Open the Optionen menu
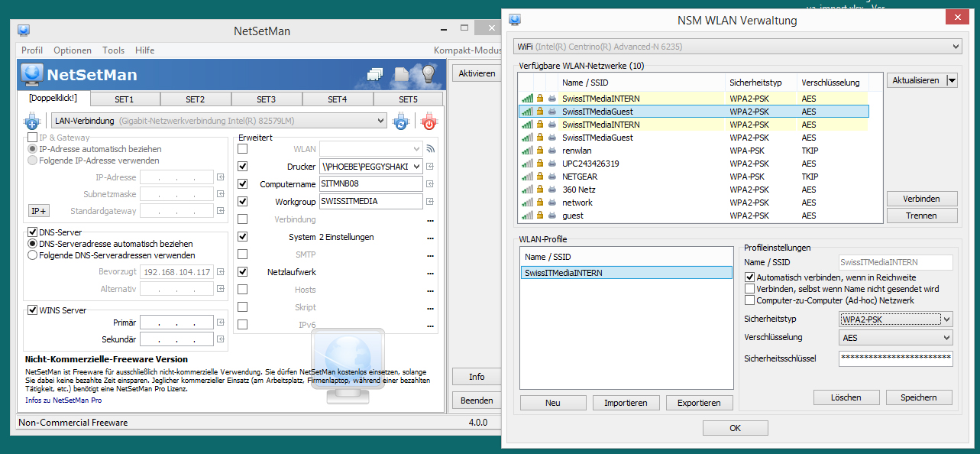Image resolution: width=980 pixels, height=454 pixels. point(73,50)
